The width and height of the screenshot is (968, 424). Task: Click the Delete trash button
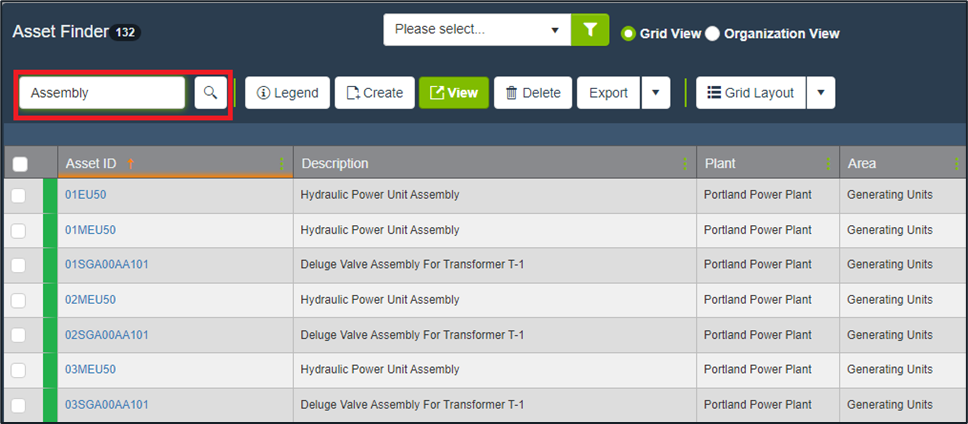(532, 93)
